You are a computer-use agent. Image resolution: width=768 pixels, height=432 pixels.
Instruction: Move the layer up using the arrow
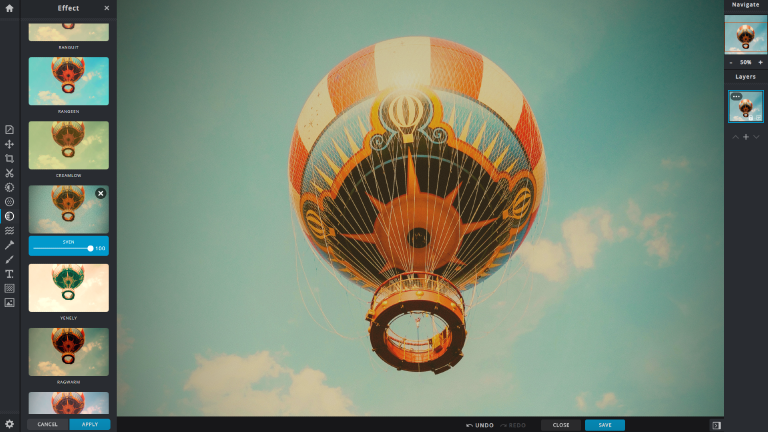735,136
